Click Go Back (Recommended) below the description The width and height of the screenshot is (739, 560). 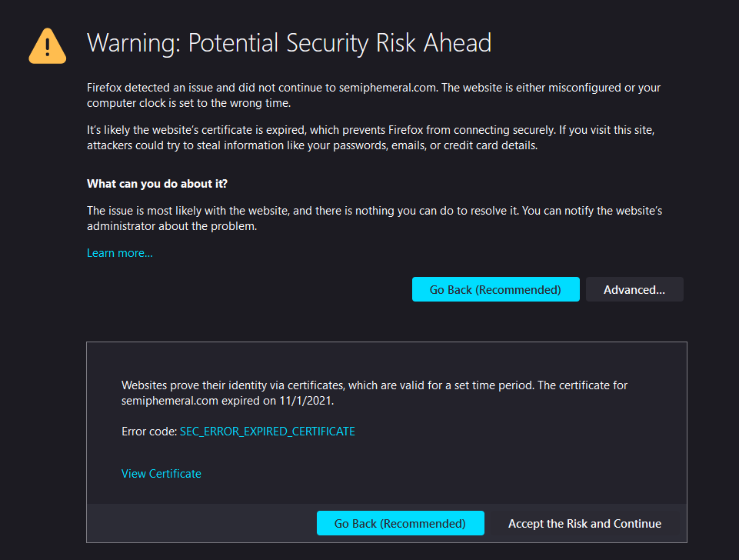495,289
